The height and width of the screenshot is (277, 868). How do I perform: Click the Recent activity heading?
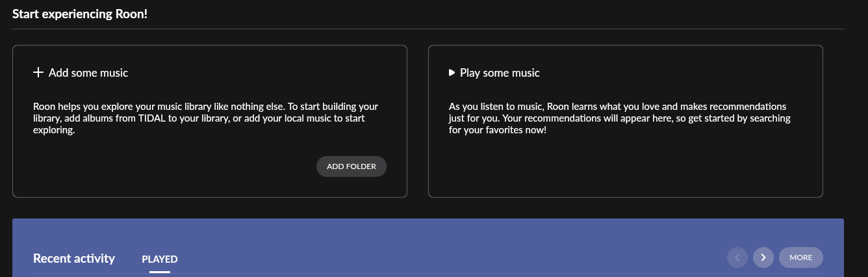point(74,258)
